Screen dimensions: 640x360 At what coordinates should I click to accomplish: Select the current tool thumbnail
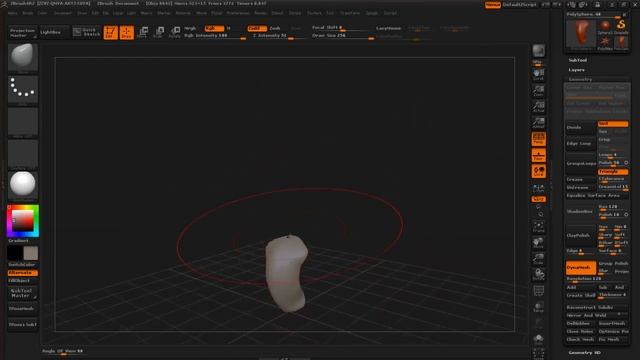581,34
